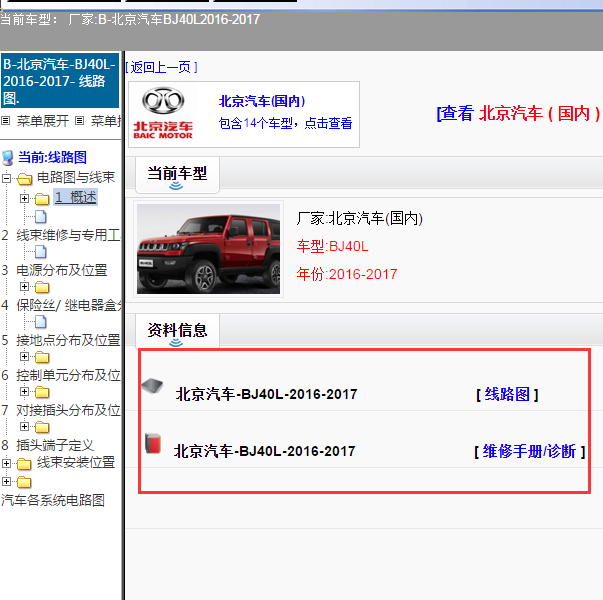Open the 线路图 link for BJ40L
This screenshot has height=600, width=603.
point(507,395)
